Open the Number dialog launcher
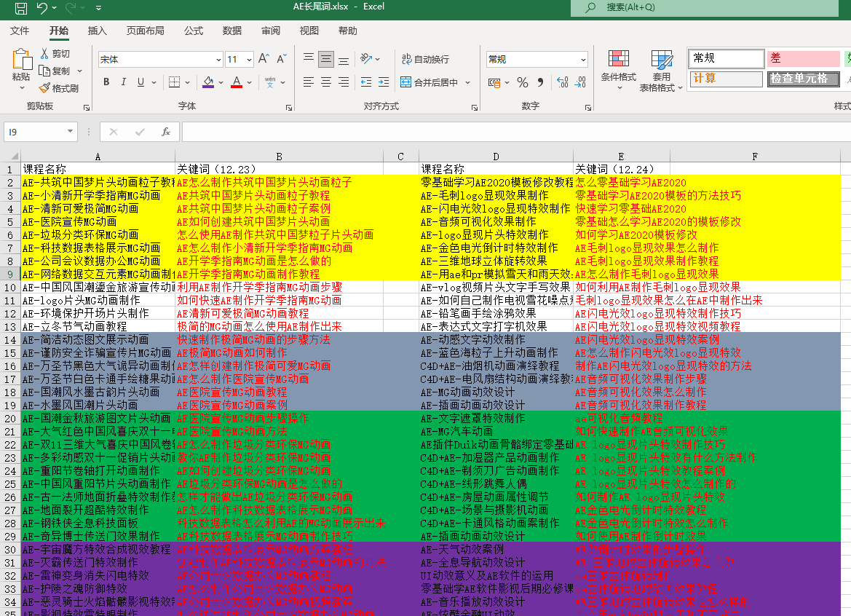Screen dimensions: 851x616 [x=588, y=108]
